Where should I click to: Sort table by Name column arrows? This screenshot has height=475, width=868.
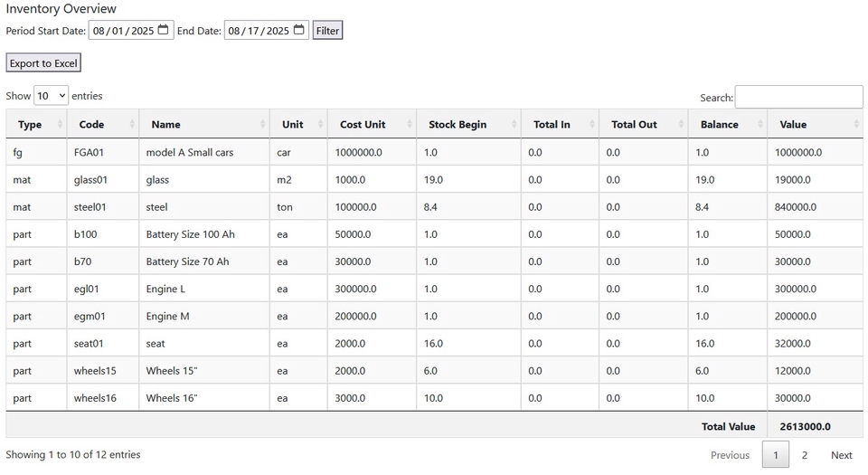[x=262, y=124]
